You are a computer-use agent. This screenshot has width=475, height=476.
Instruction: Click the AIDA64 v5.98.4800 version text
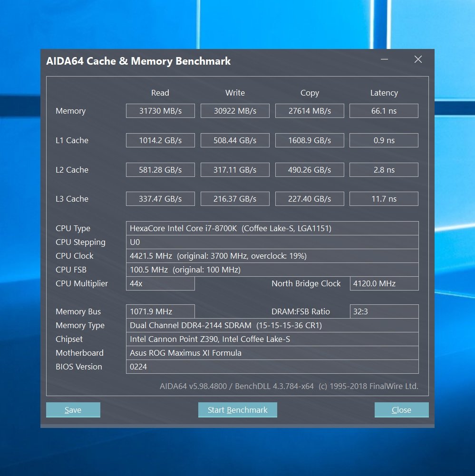point(289,386)
